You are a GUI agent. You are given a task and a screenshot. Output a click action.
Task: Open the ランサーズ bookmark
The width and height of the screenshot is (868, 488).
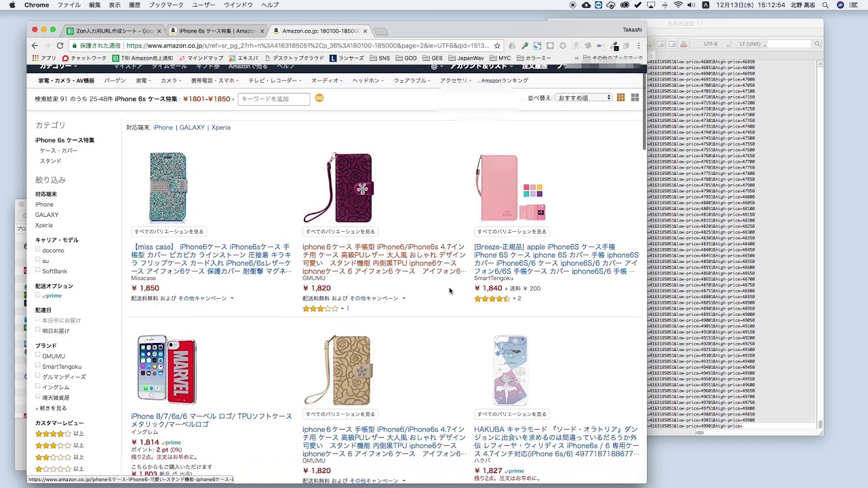coord(347,58)
